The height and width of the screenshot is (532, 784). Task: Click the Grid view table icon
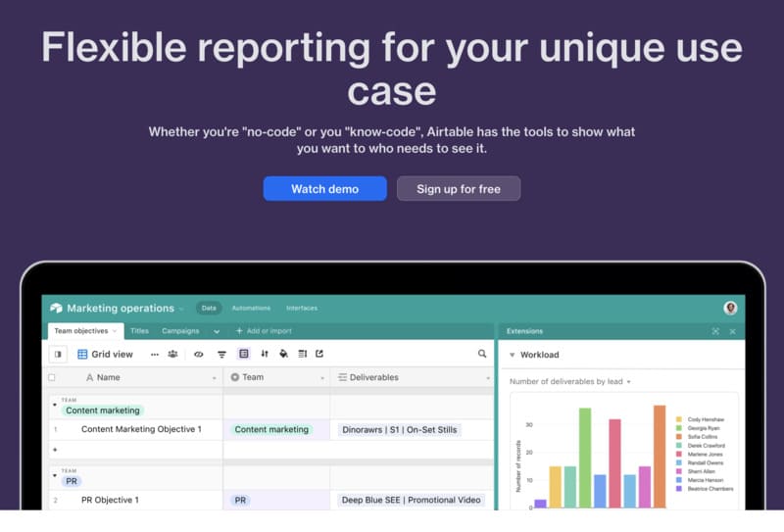(x=82, y=354)
